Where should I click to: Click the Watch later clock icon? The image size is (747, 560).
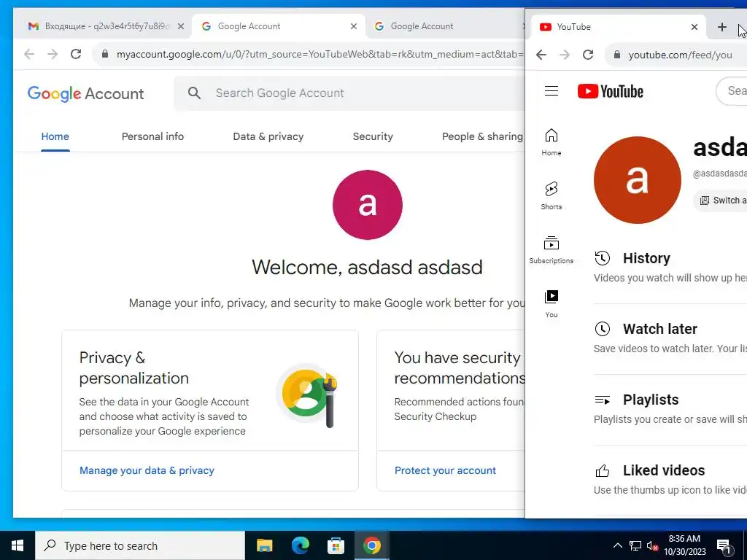[x=602, y=329]
